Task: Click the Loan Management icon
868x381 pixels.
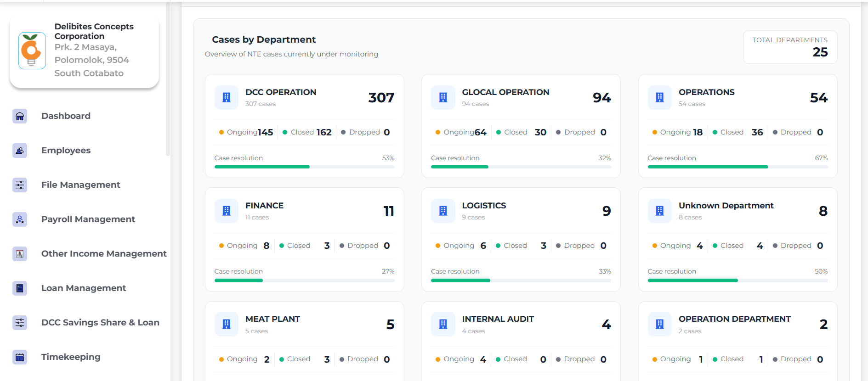Action: [20, 288]
